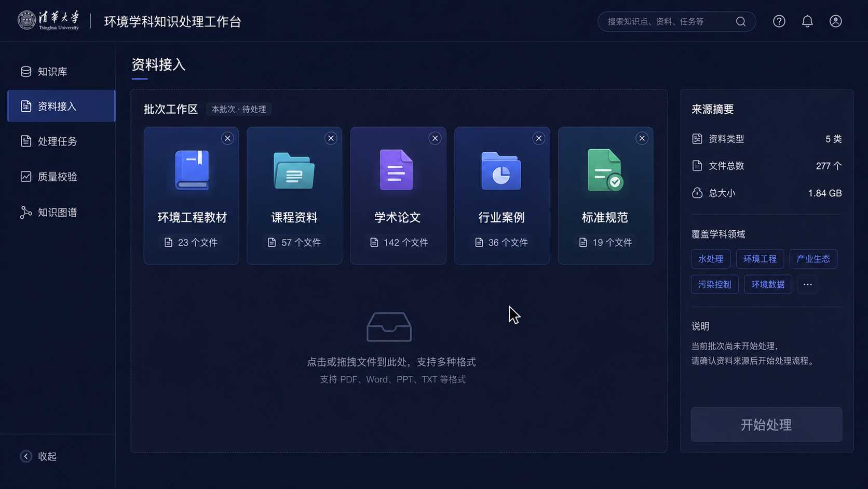Remove the 课程资料 card
Image resolution: width=868 pixels, height=489 pixels.
coord(331,138)
